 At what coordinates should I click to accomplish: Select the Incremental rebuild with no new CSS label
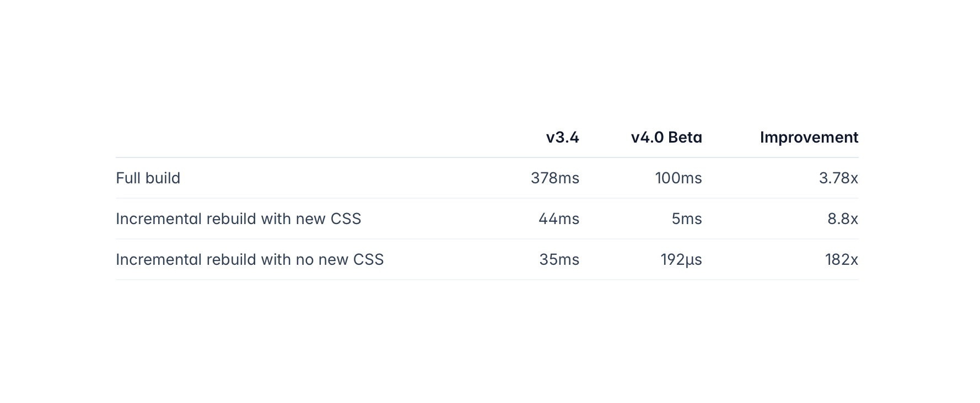[250, 259]
